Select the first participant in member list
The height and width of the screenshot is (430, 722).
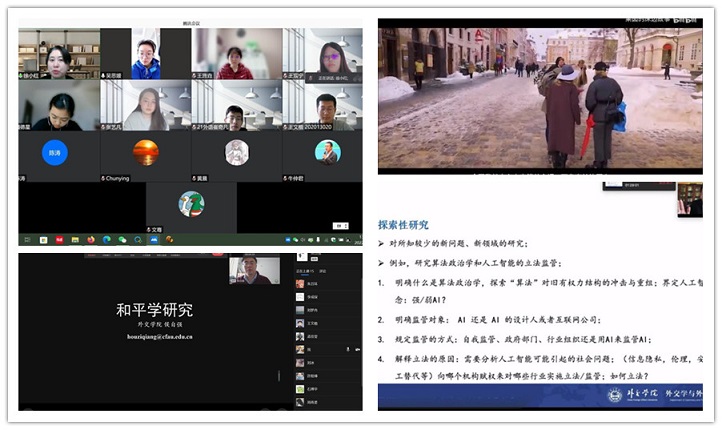pos(300,283)
